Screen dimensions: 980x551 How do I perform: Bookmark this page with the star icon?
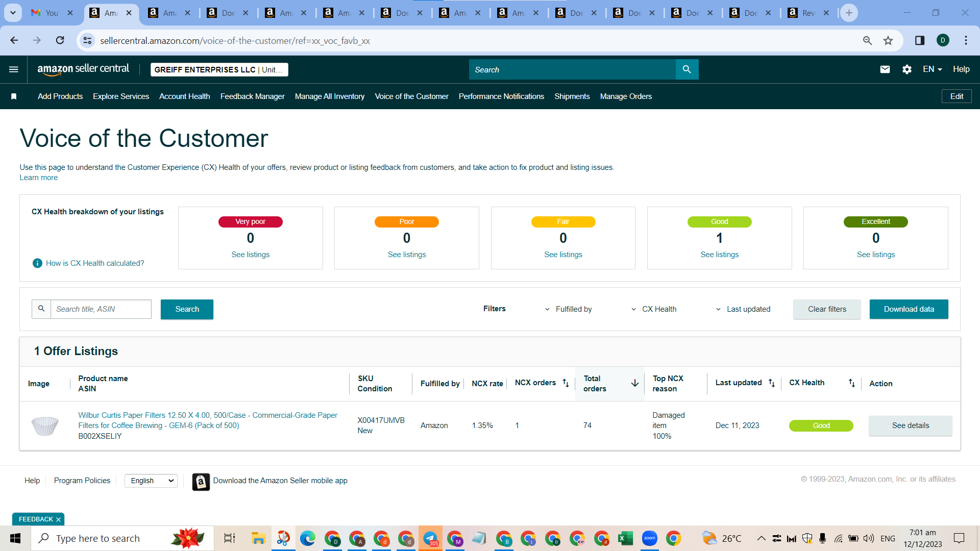click(888, 40)
